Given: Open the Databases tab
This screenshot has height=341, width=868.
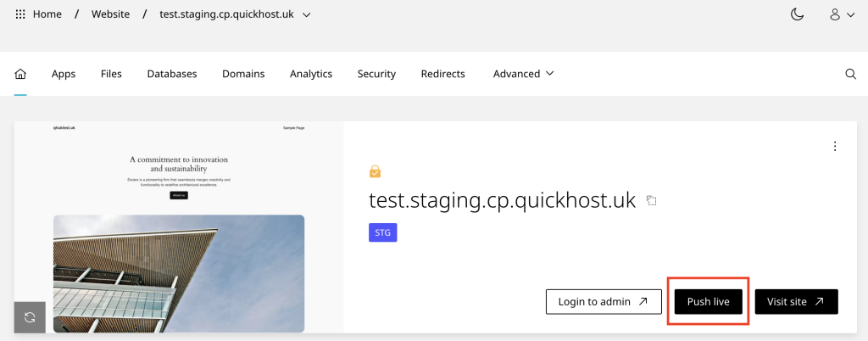Looking at the screenshot, I should (172, 74).
